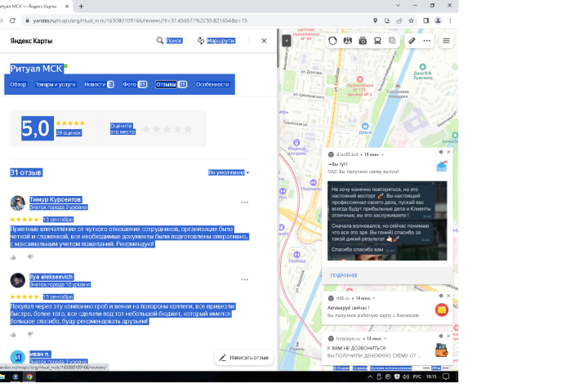Open the Windows notification center icon
Screen dimensions: 588x392
[x=446, y=376]
